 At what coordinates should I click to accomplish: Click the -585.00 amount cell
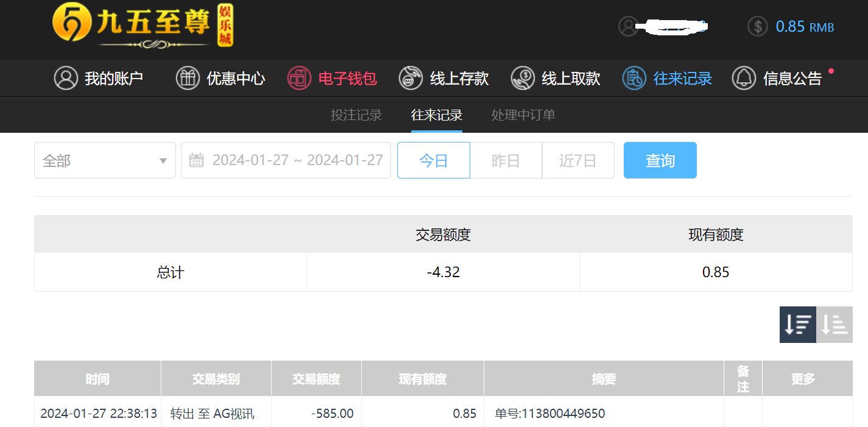332,414
